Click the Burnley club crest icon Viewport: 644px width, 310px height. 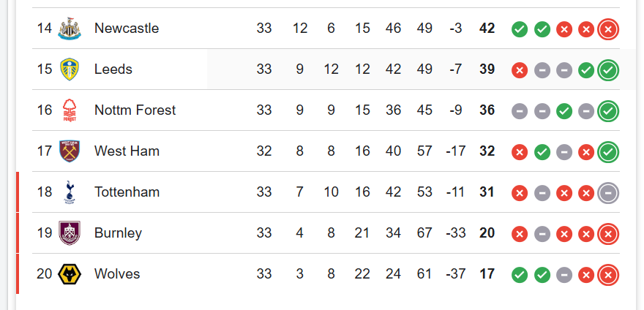[x=70, y=233]
